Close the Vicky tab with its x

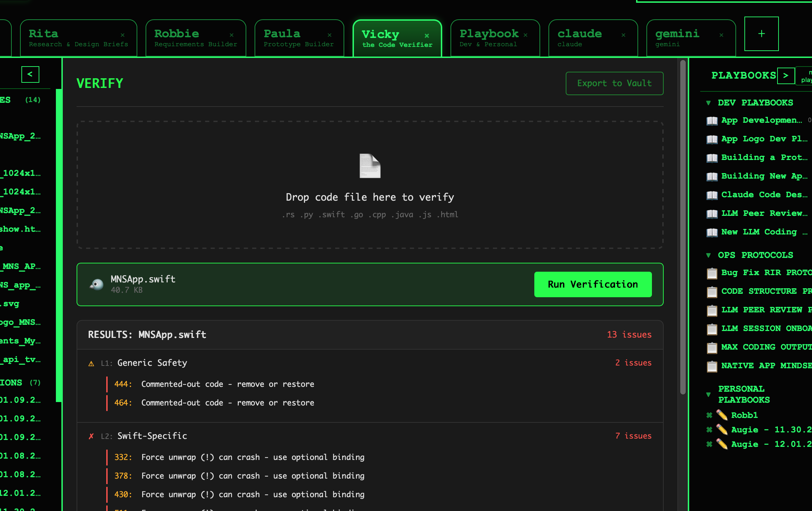click(x=427, y=36)
